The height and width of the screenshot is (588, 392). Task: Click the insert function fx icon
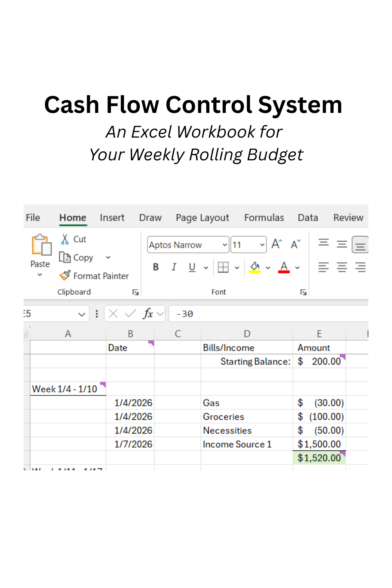(148, 314)
